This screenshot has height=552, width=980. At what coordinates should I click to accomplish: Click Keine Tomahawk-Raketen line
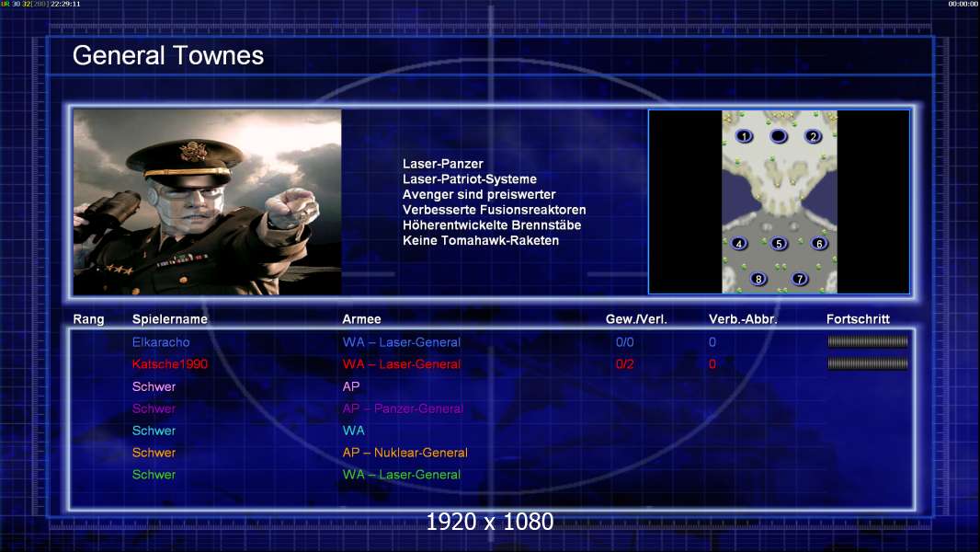tap(481, 240)
